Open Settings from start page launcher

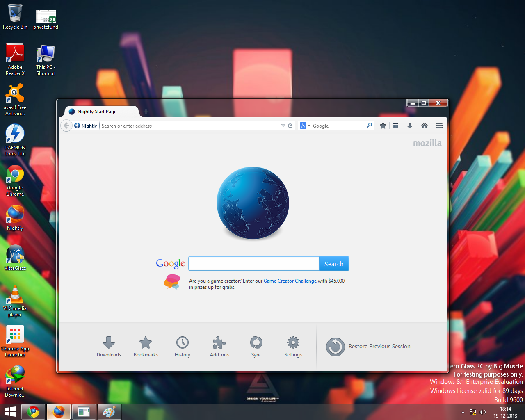293,347
